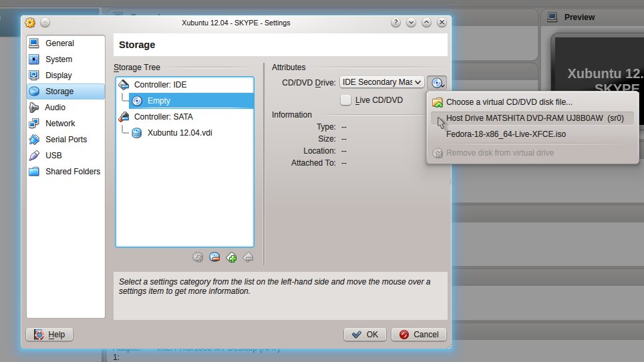Viewport: 644px width, 362px height.
Task: Select Controller: IDE in storage tree
Action: click(x=185, y=85)
